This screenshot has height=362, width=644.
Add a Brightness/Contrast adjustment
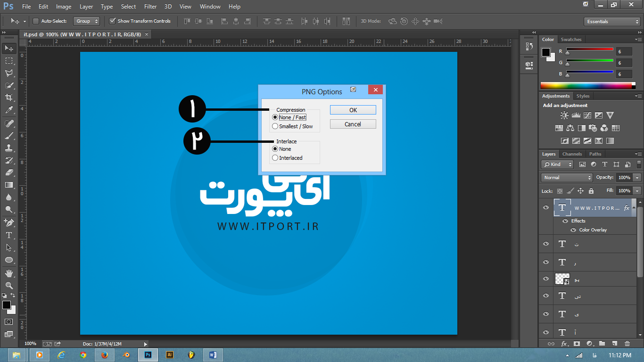(564, 115)
